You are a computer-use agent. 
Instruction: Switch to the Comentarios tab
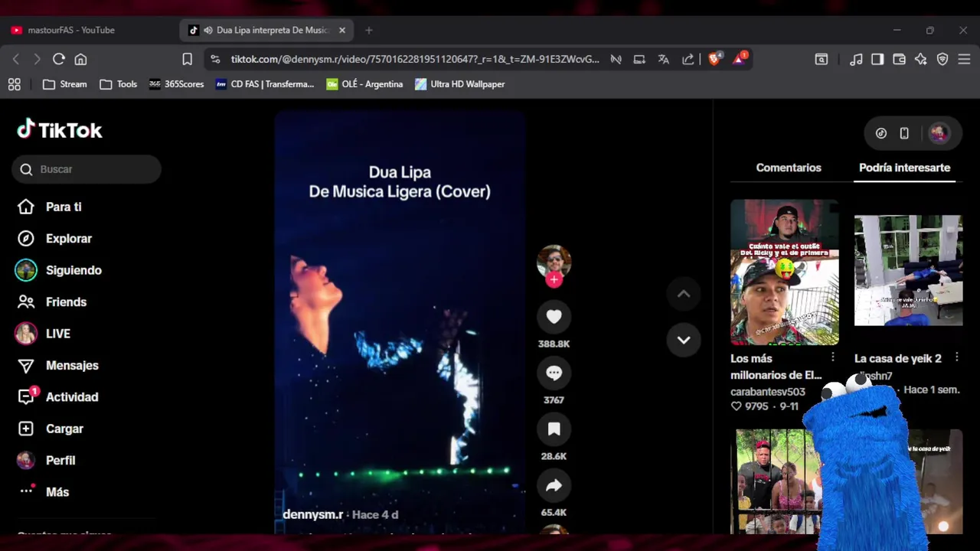pos(789,168)
